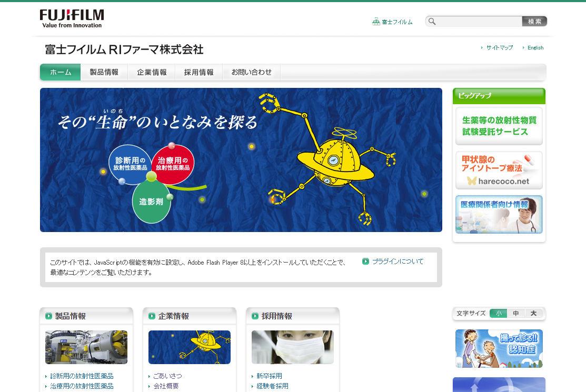
Task: Click the 検索 search button
Action: [534, 21]
